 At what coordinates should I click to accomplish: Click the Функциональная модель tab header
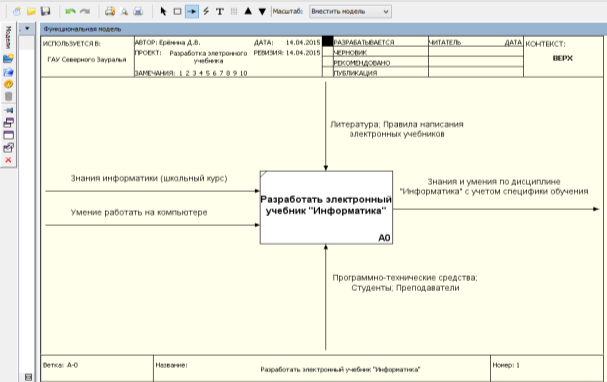pyautogui.click(x=82, y=29)
